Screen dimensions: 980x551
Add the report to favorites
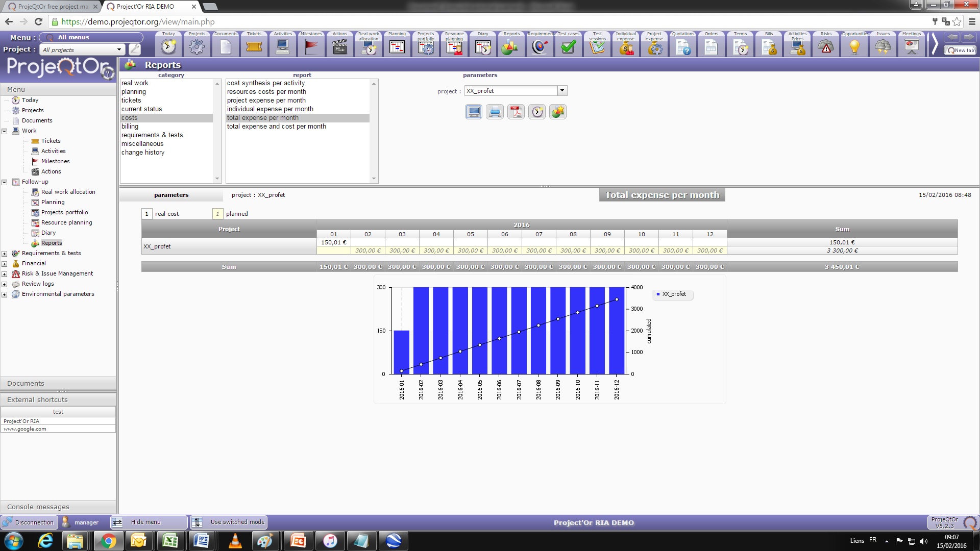pyautogui.click(x=558, y=112)
